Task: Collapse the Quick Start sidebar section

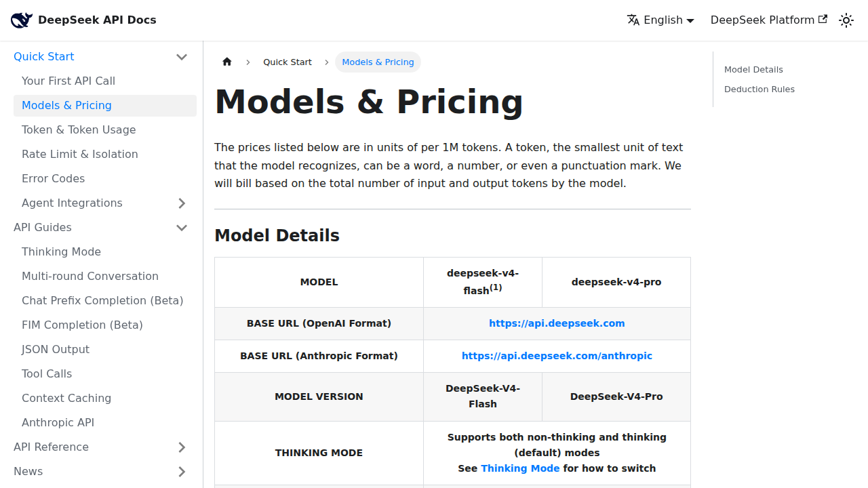Action: (182, 57)
